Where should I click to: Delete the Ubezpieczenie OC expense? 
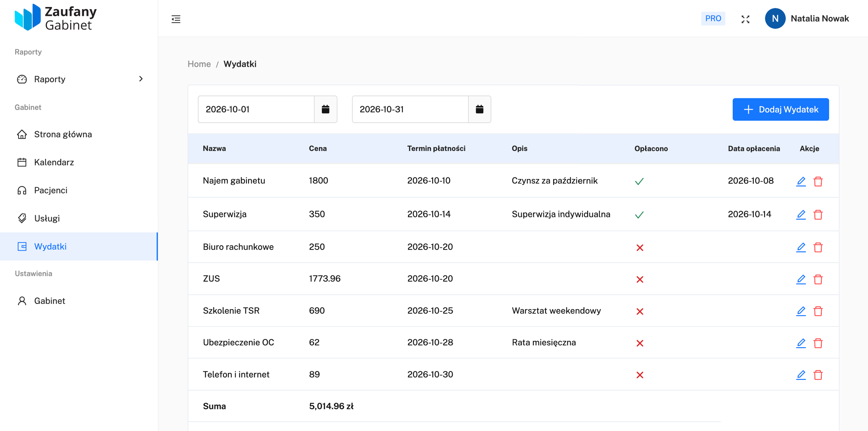(818, 343)
